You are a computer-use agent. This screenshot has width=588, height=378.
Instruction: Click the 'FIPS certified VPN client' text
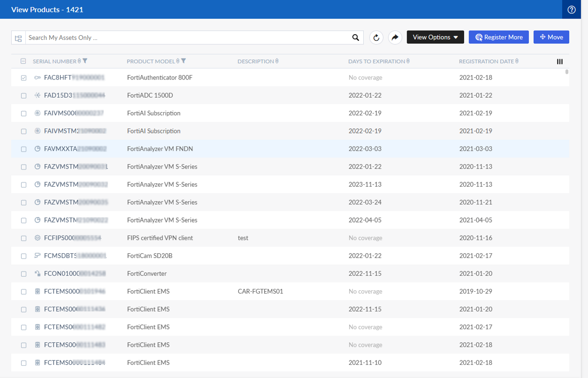160,238
